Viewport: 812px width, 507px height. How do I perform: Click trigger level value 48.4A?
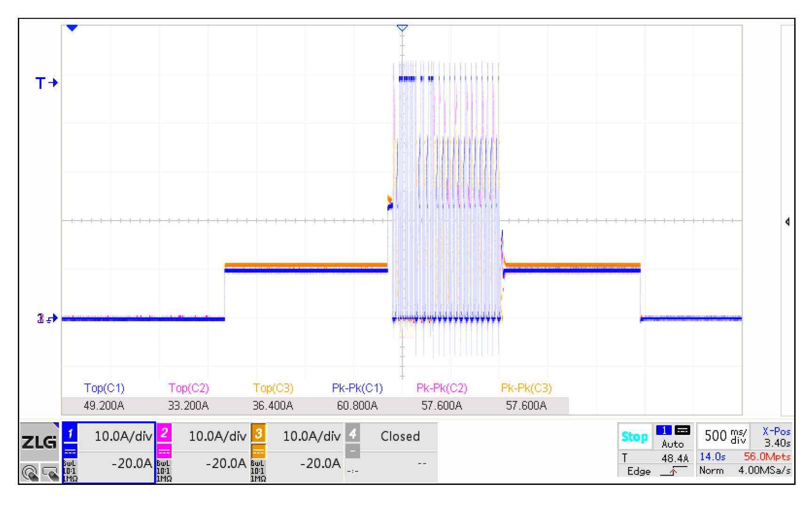point(675,458)
